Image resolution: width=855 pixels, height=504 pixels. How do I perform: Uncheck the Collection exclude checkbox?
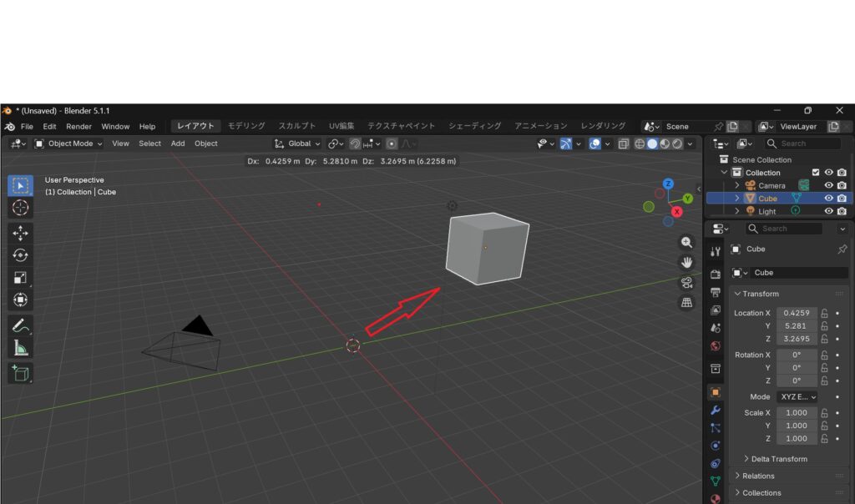[817, 173]
